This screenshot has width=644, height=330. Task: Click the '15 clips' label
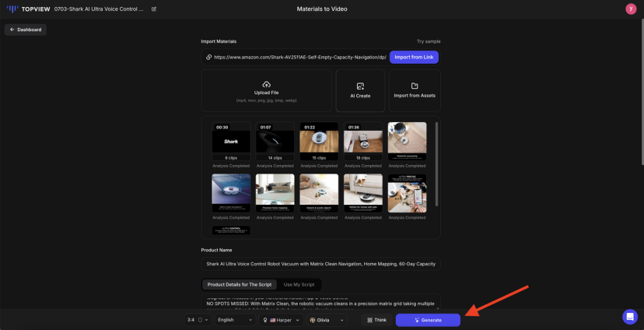[319, 158]
